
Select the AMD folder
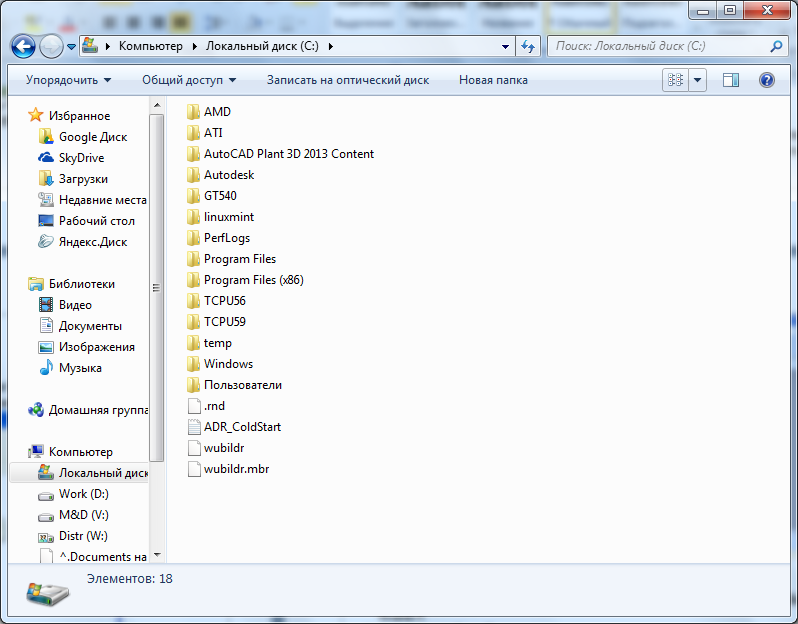[209, 112]
